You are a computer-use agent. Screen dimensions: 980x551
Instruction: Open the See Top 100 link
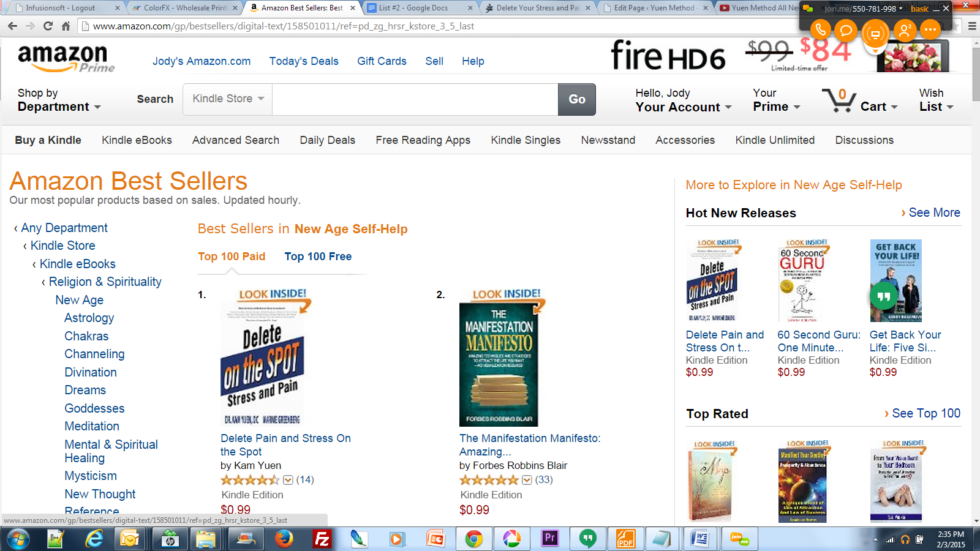tap(925, 413)
